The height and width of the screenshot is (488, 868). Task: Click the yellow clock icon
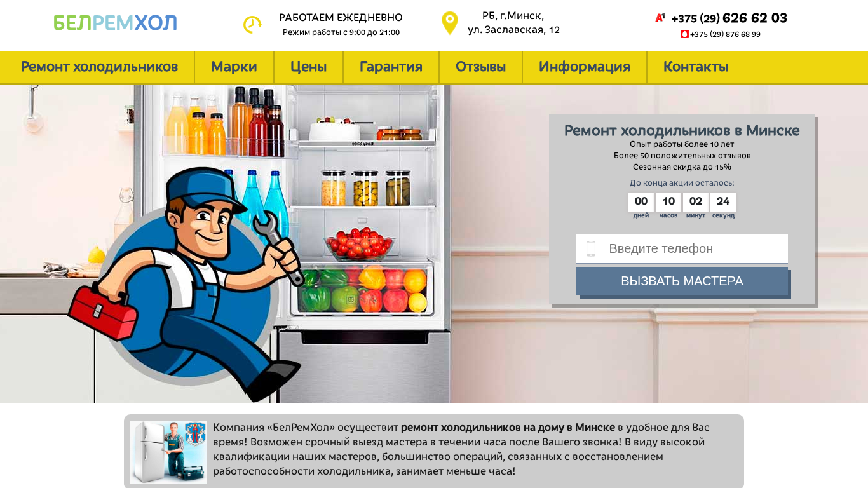coord(252,25)
